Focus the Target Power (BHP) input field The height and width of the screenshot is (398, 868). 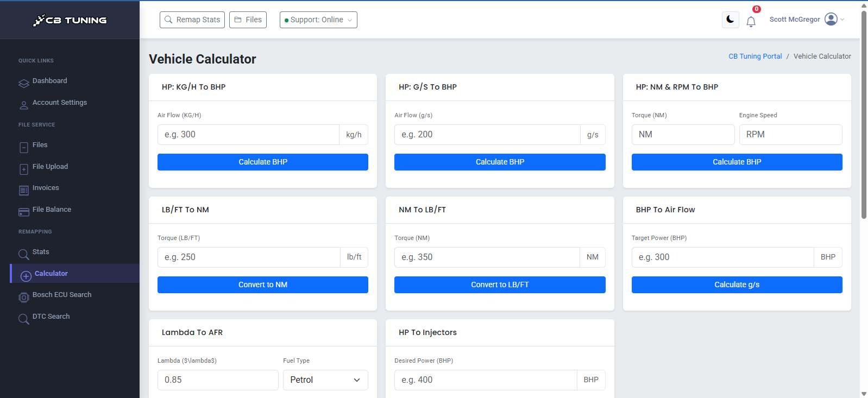click(722, 257)
